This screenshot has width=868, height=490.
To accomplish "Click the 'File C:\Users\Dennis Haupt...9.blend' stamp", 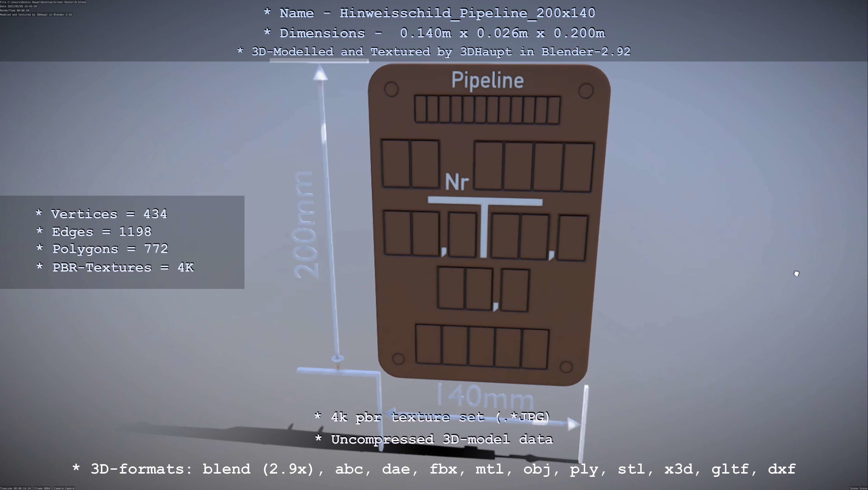I will tap(43, 2).
